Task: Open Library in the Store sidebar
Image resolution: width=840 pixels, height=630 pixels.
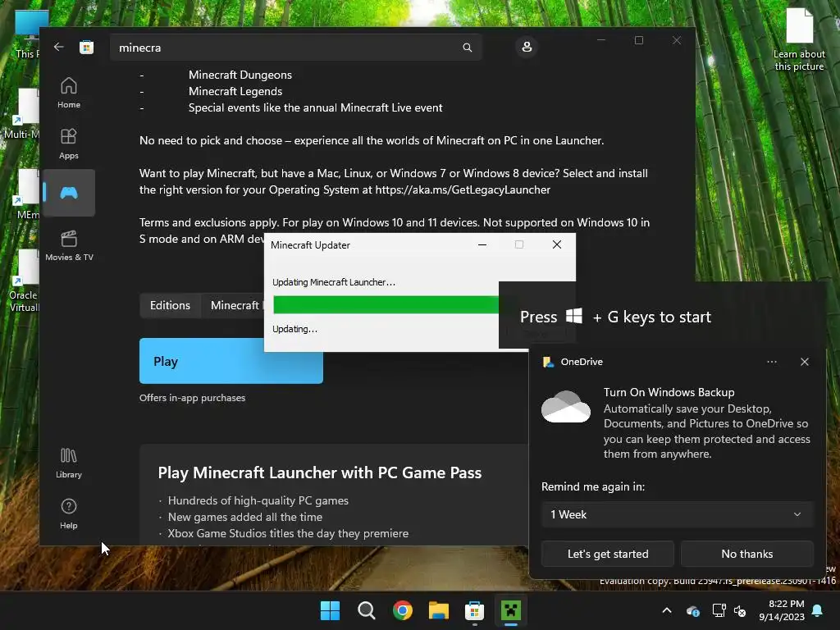Action: click(x=69, y=463)
